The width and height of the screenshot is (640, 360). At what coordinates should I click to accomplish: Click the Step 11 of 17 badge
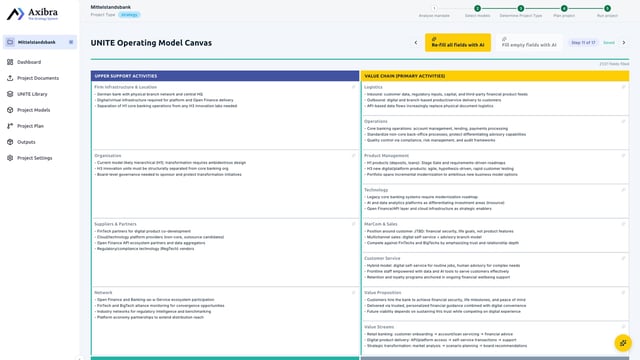(583, 42)
